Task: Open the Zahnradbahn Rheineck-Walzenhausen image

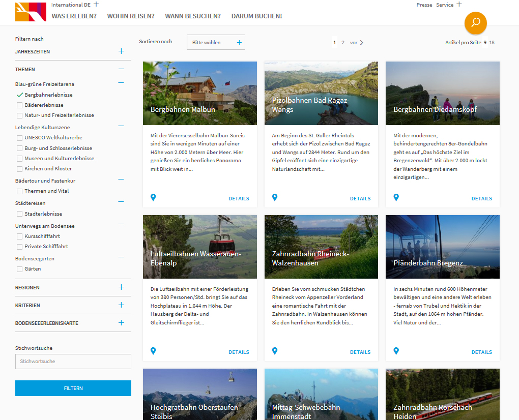Action: tap(321, 247)
